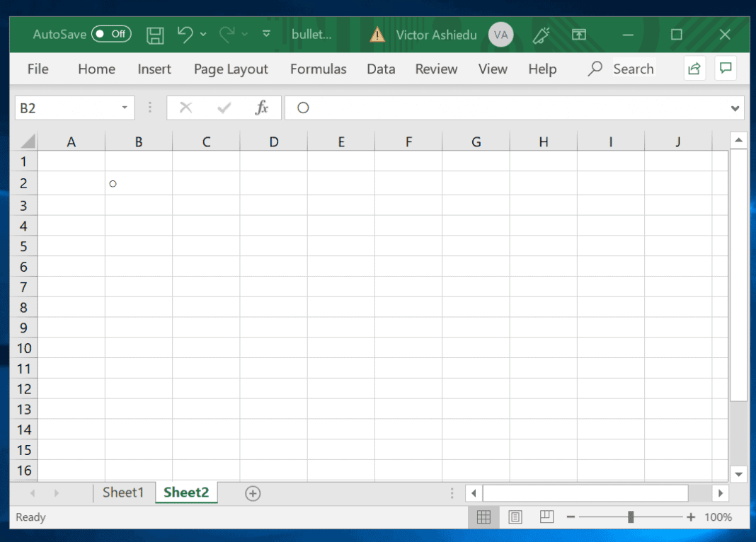
Task: Click the Save icon in title bar
Action: 155,35
